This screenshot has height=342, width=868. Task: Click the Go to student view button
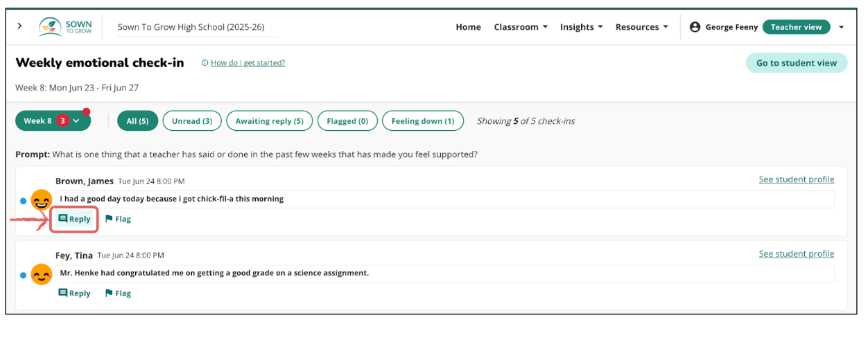click(x=796, y=63)
